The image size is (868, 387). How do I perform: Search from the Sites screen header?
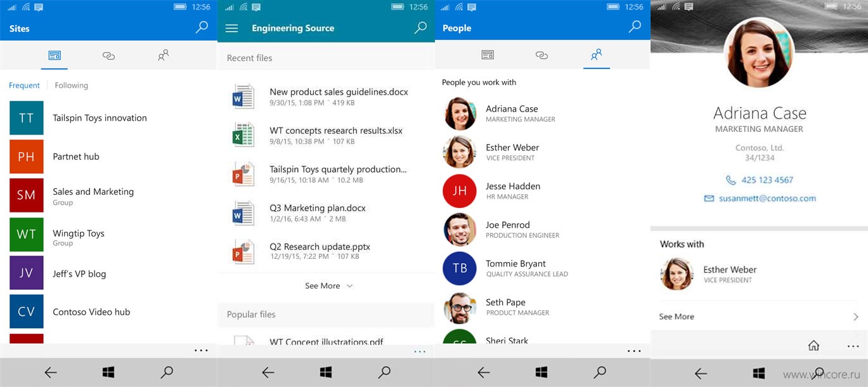point(202,27)
